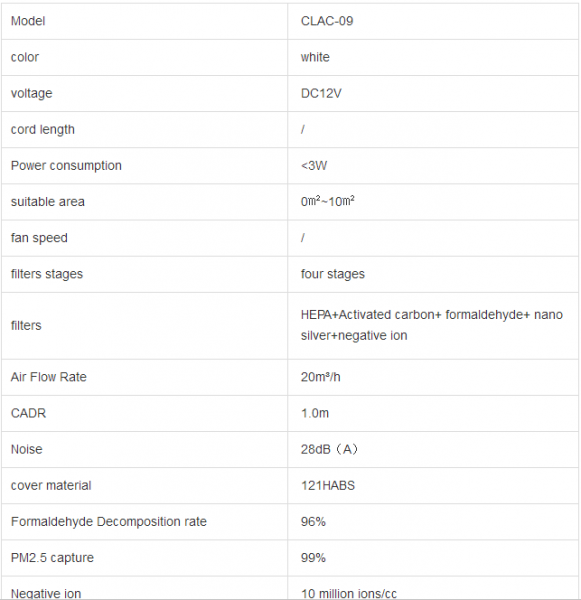Viewport: 581px width, 600px height.
Task: Select the four stages value
Action: [x=333, y=274]
